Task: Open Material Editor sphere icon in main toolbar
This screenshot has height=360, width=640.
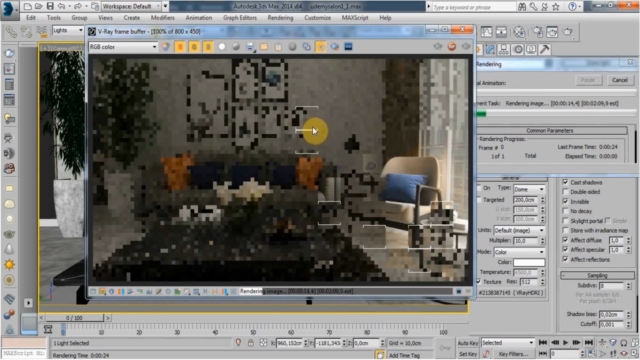Action: coord(519,32)
